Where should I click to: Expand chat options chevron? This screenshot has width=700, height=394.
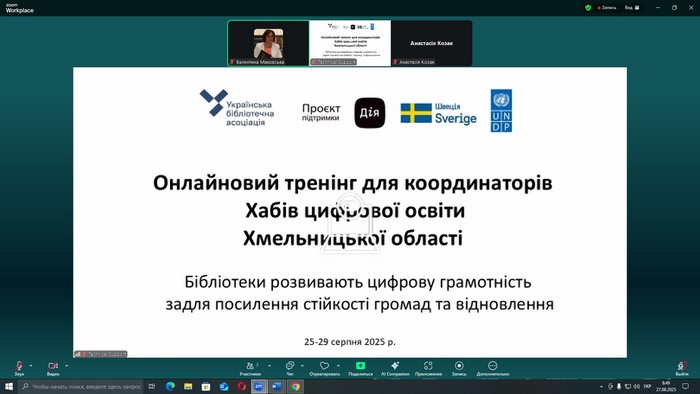[x=302, y=366]
